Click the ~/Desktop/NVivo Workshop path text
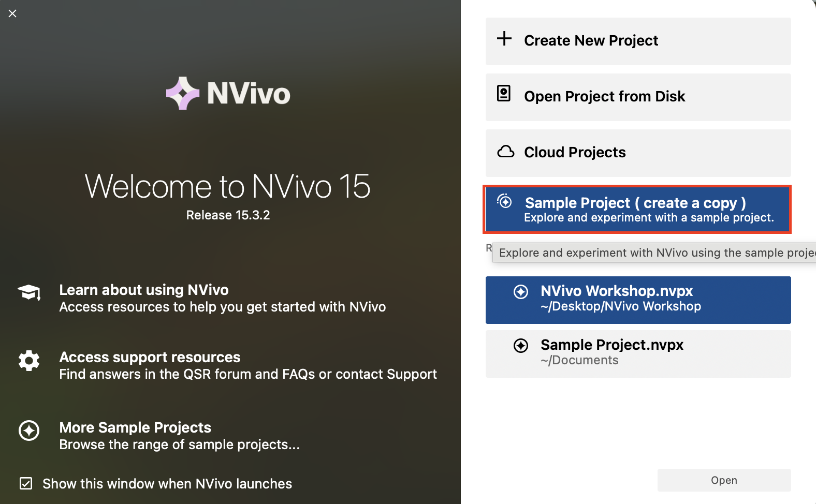Image resolution: width=816 pixels, height=504 pixels. [x=621, y=306]
